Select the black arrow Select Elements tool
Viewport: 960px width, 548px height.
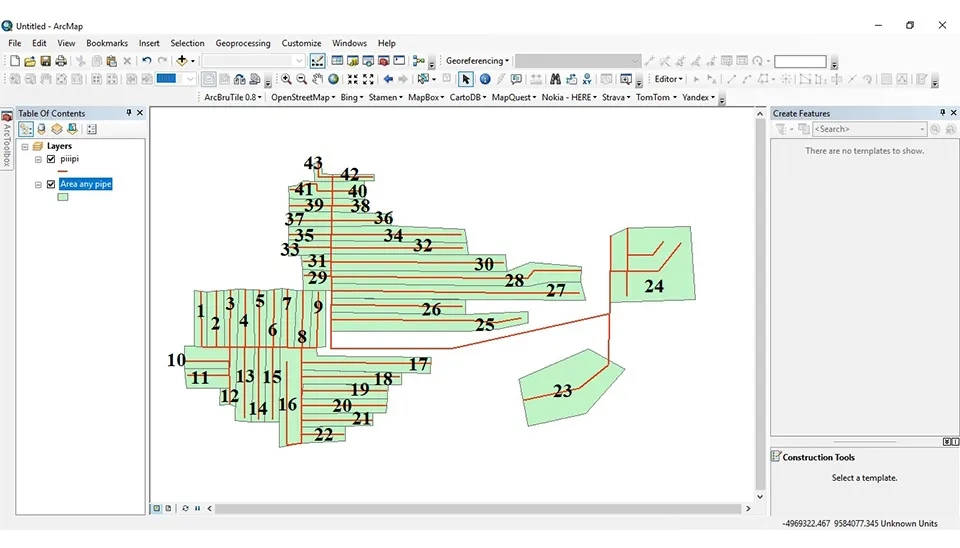(466, 79)
